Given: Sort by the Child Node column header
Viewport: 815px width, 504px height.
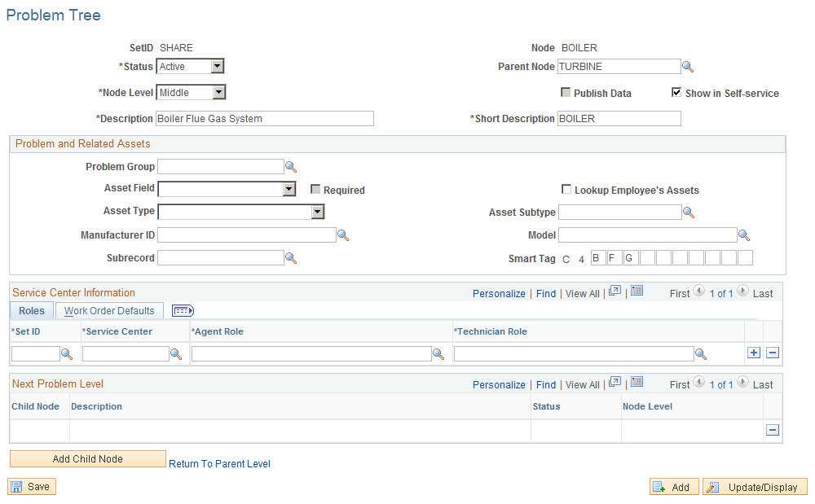Looking at the screenshot, I should coord(35,406).
